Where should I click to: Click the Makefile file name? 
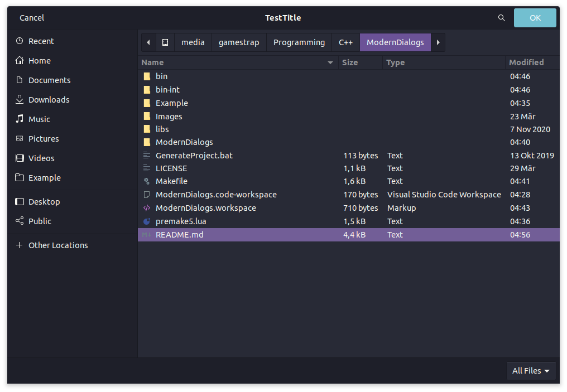coord(171,181)
